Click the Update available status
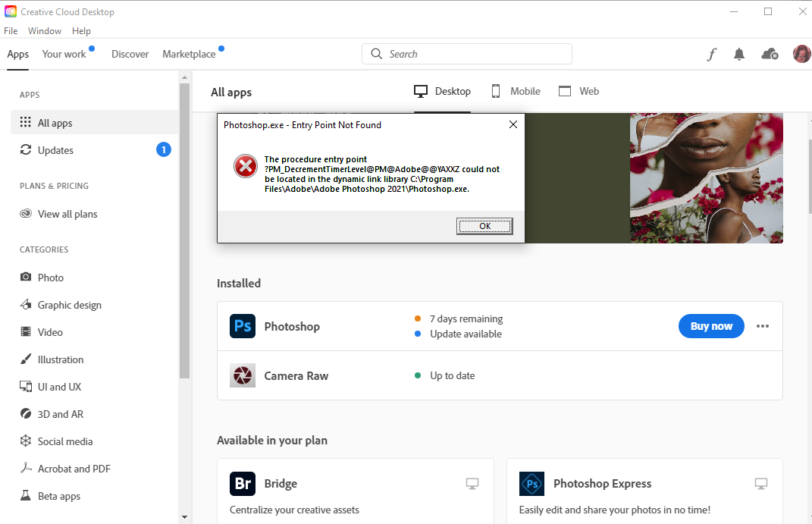Screen dimensions: 812x524 click(x=466, y=334)
